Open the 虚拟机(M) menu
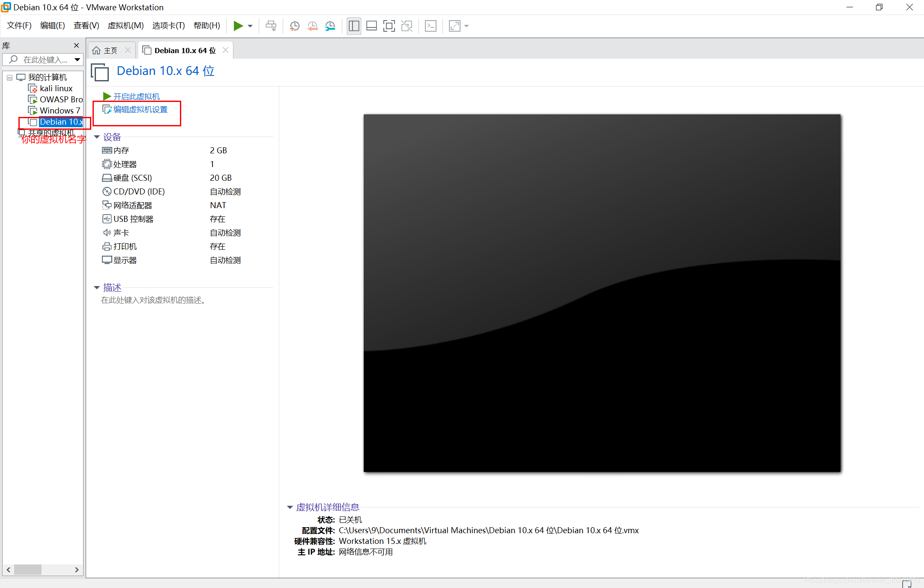 126,26
